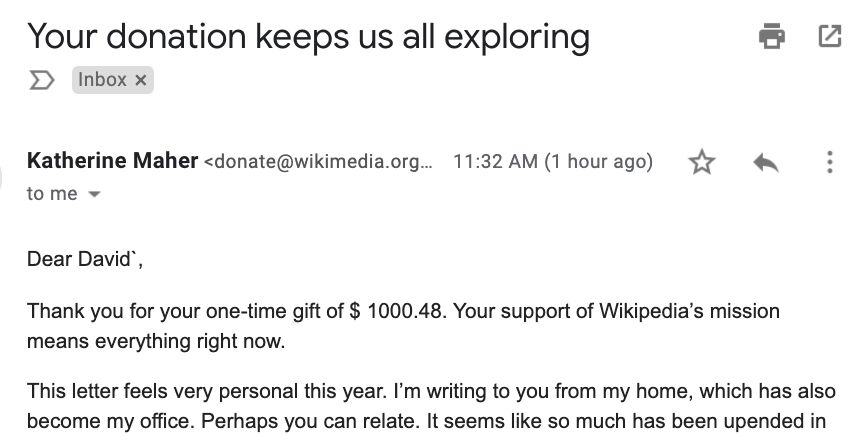Image resolution: width=864 pixels, height=436 pixels.
Task: Click the 11:32 AM timestamp
Action: tap(494, 162)
